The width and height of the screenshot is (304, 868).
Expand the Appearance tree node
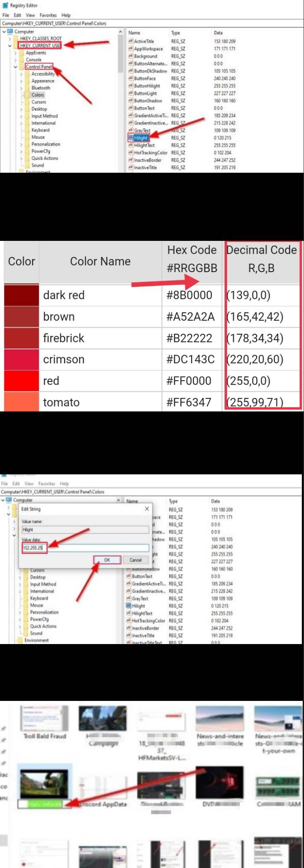click(21, 81)
